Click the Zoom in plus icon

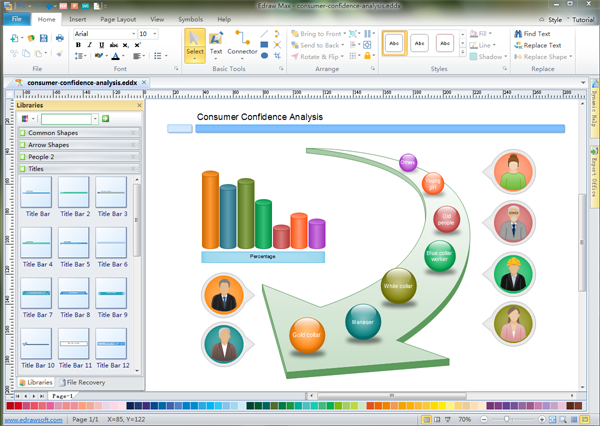pos(542,419)
